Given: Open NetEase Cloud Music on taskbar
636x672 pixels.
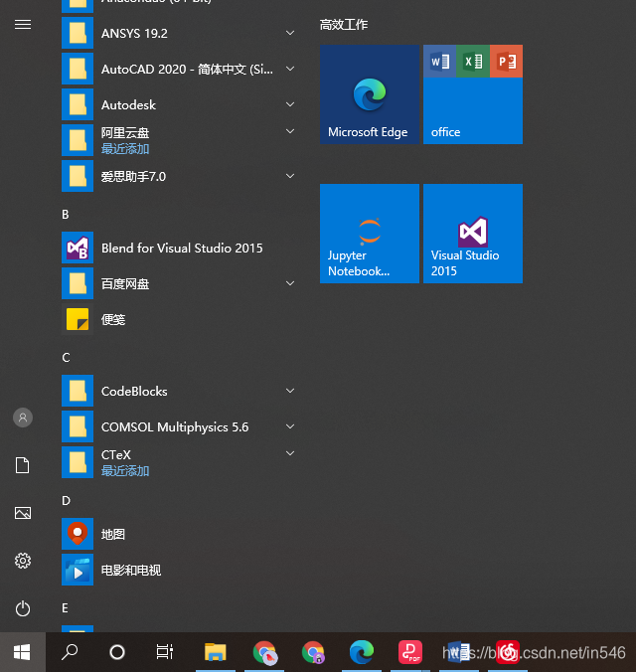Looking at the screenshot, I should tap(508, 652).
